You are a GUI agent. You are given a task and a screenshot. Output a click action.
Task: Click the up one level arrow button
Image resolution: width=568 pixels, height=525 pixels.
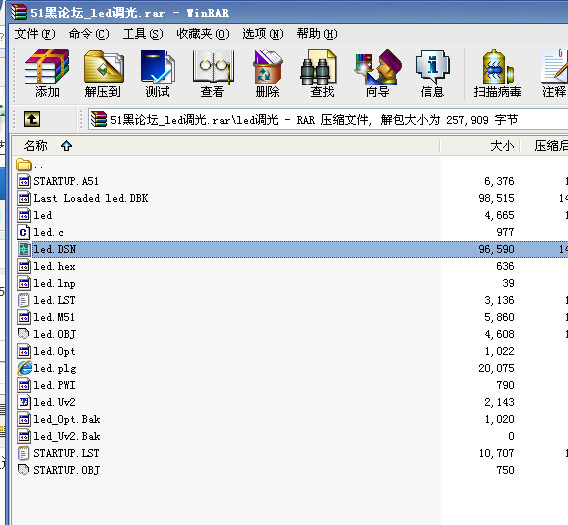(x=32, y=119)
